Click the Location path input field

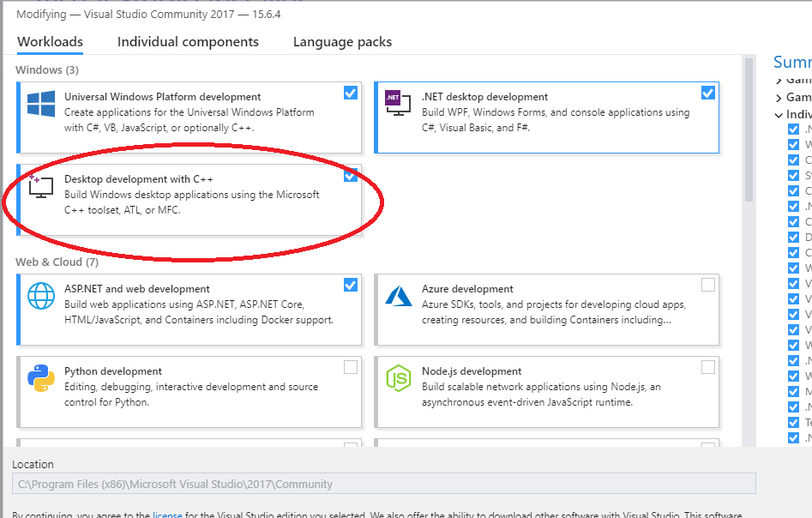pyautogui.click(x=384, y=484)
